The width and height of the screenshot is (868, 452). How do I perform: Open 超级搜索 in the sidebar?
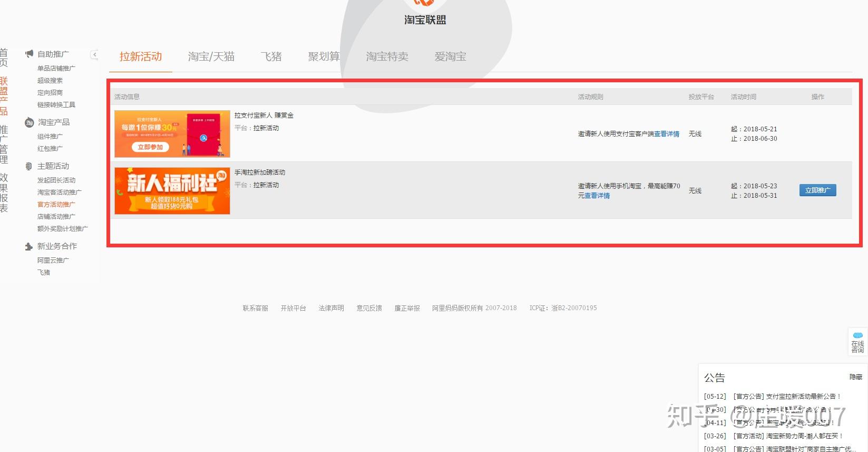50,80
